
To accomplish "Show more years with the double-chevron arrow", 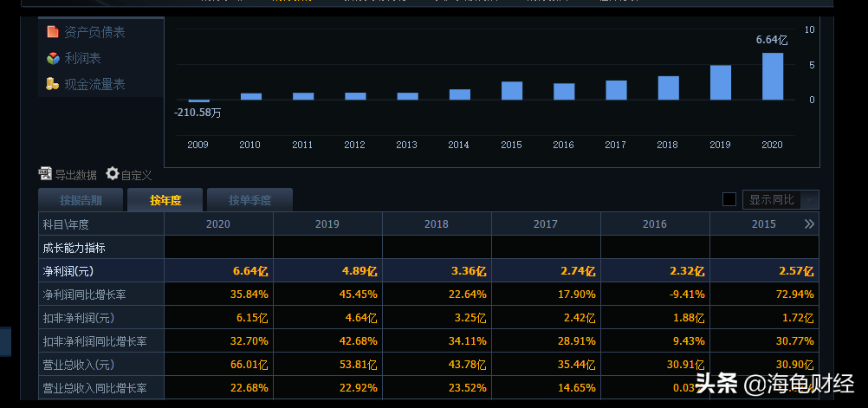I will point(809,224).
